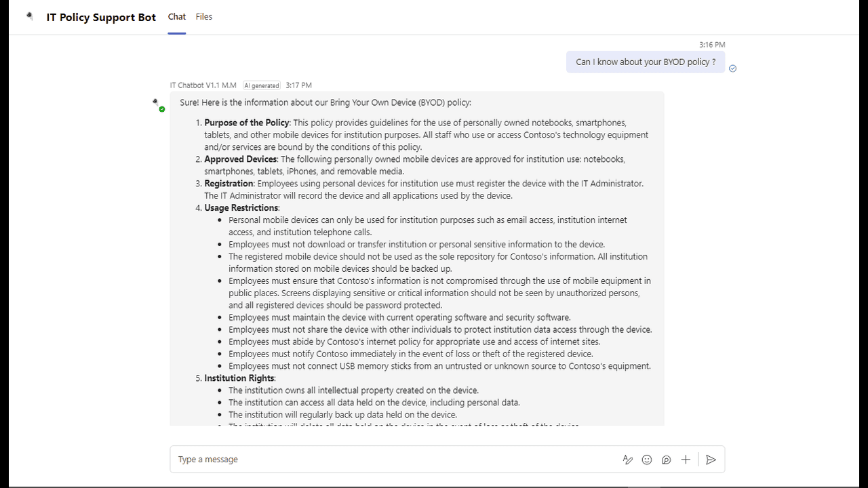Open the text formatting options icon
Screen dimensions: 868x488
[x=627, y=460]
